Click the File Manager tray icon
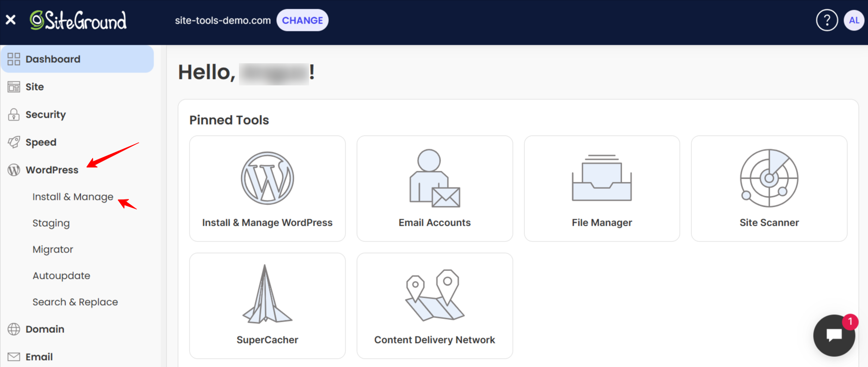 pos(602,178)
